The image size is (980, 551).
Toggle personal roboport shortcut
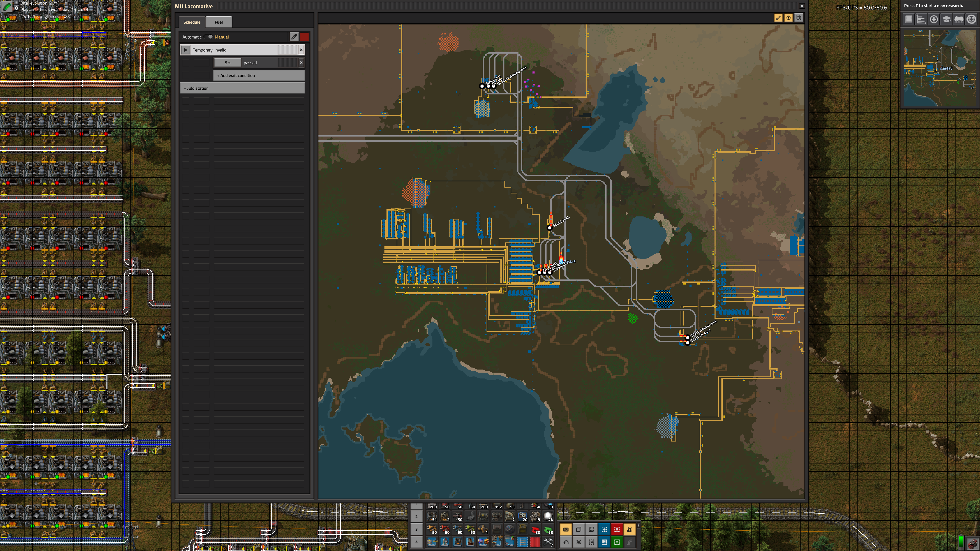630,529
